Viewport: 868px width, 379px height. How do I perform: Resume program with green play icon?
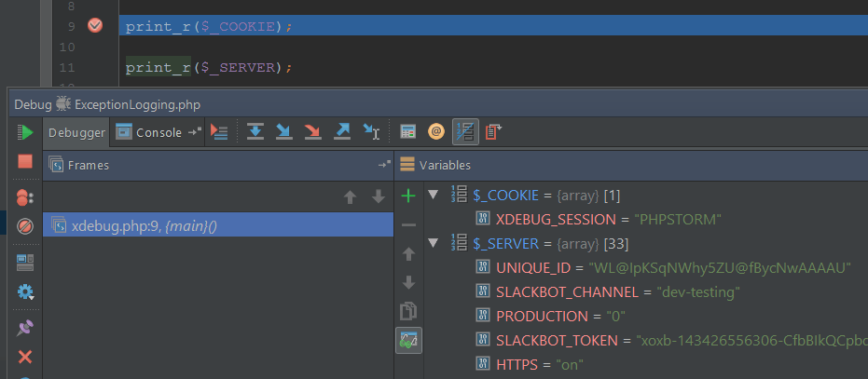25,132
